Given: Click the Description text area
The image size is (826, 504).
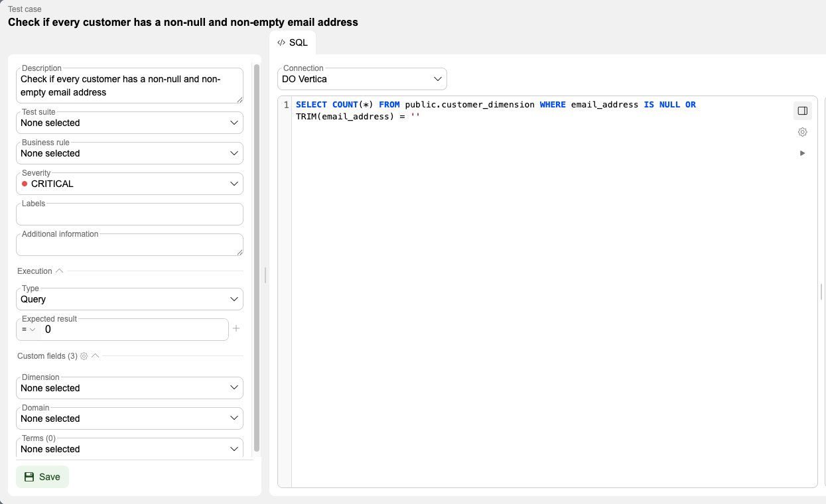Looking at the screenshot, I should [x=129, y=86].
